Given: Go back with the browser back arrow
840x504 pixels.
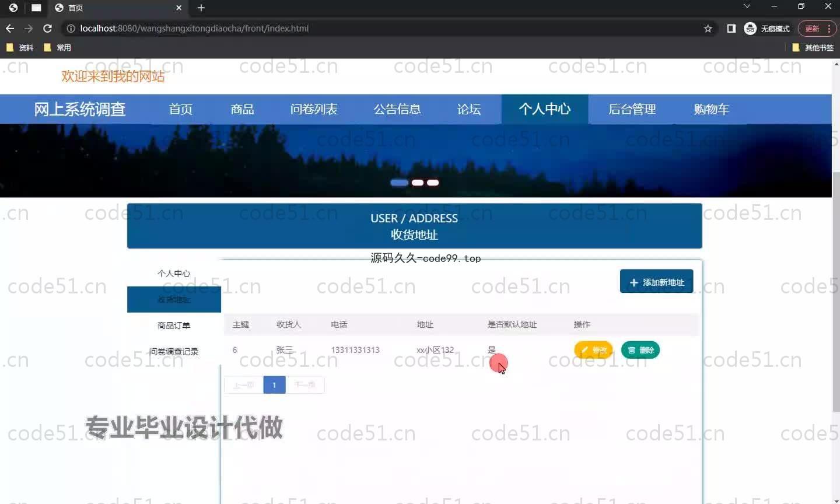Looking at the screenshot, I should point(10,29).
